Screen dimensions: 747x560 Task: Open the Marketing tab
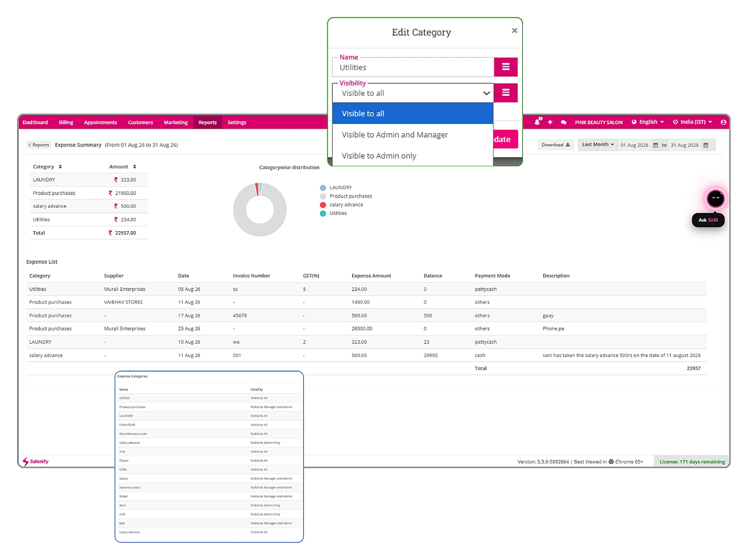[176, 122]
